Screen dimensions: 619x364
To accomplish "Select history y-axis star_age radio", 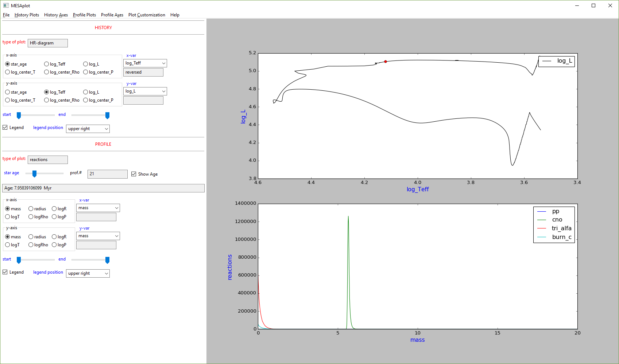I will point(7,92).
